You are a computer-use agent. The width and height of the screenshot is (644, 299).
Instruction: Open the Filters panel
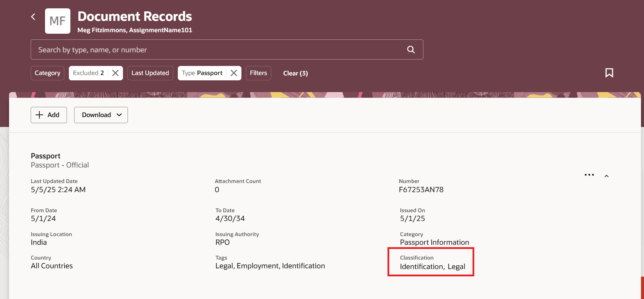[x=258, y=73]
